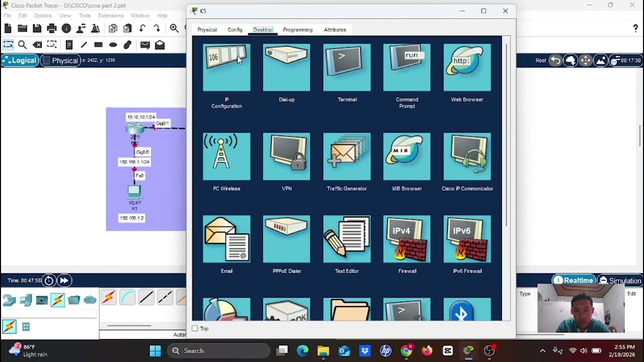Click the Print toolbar icon
This screenshot has width=644, height=362.
coord(51,29)
